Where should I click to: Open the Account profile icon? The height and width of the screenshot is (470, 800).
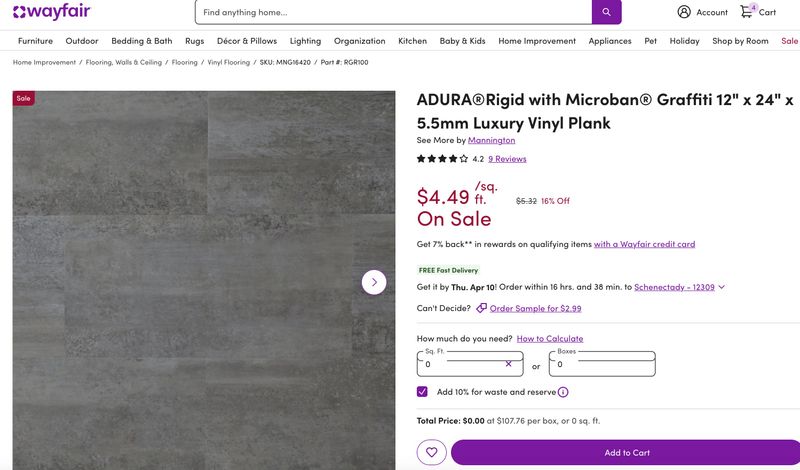(x=684, y=12)
